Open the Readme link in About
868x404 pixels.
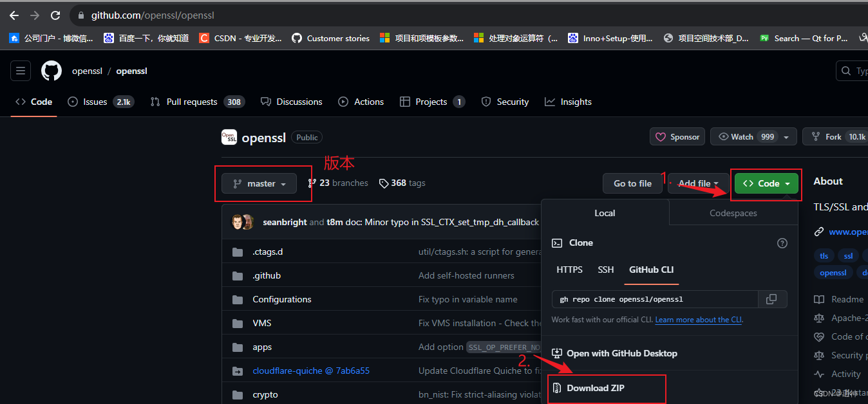point(840,299)
